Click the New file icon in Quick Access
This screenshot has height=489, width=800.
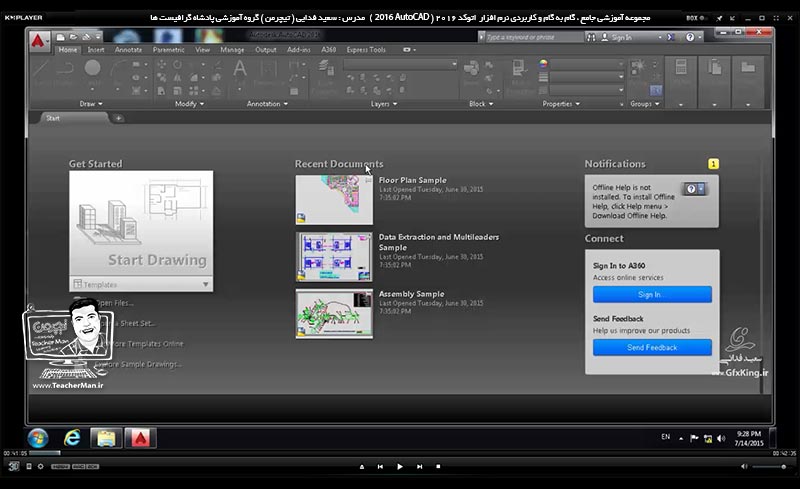(x=61, y=37)
